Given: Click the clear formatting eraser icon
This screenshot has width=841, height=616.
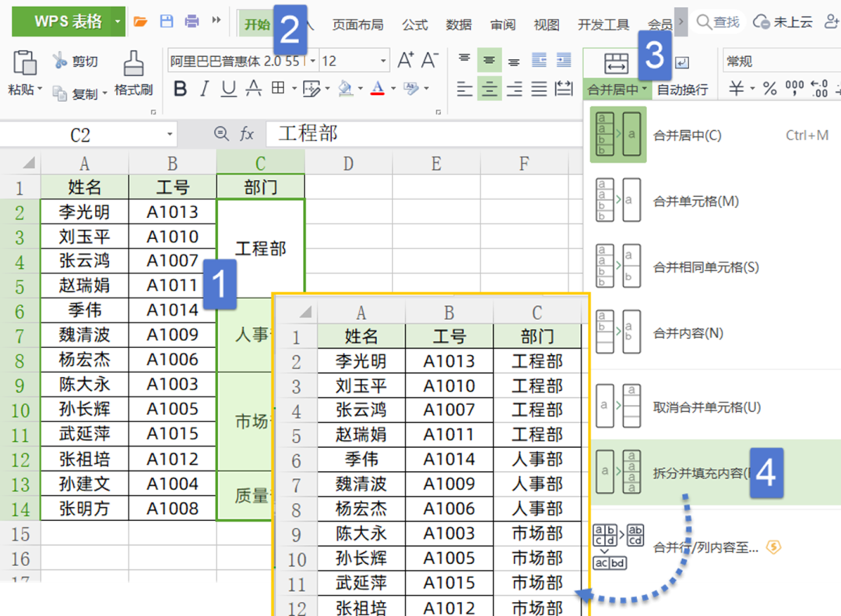Looking at the screenshot, I should (411, 89).
